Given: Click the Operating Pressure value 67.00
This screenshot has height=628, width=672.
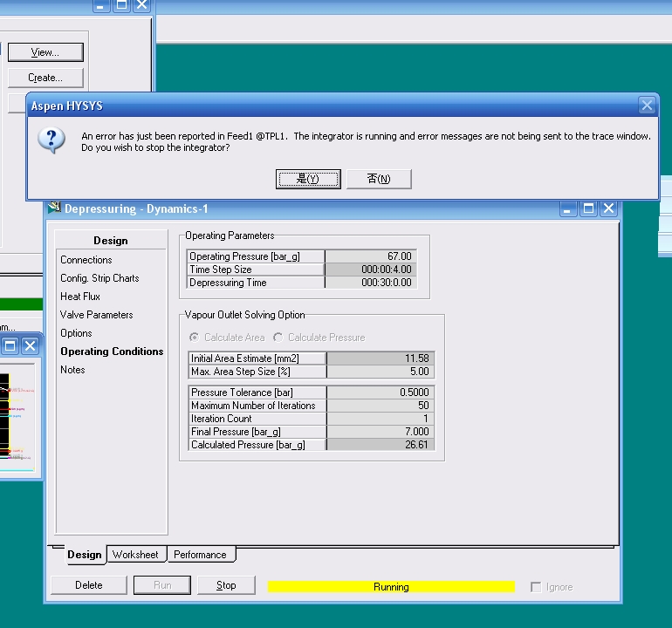Looking at the screenshot, I should tap(371, 256).
